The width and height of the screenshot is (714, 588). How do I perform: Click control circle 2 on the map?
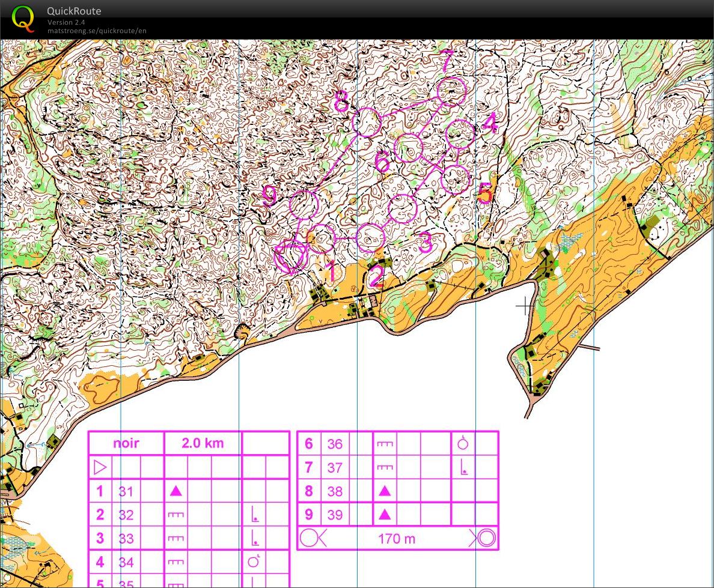pyautogui.click(x=370, y=237)
